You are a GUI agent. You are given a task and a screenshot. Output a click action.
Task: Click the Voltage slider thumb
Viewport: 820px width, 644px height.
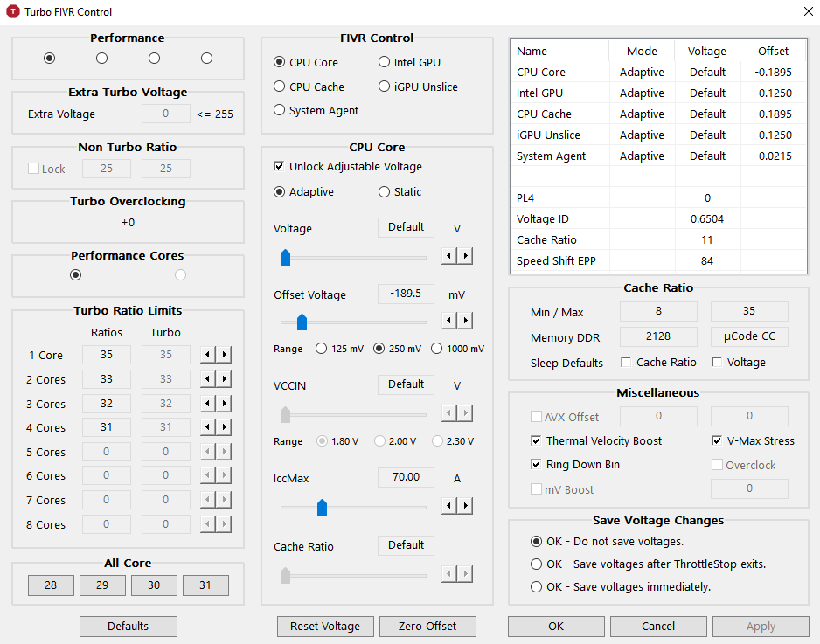pyautogui.click(x=285, y=257)
